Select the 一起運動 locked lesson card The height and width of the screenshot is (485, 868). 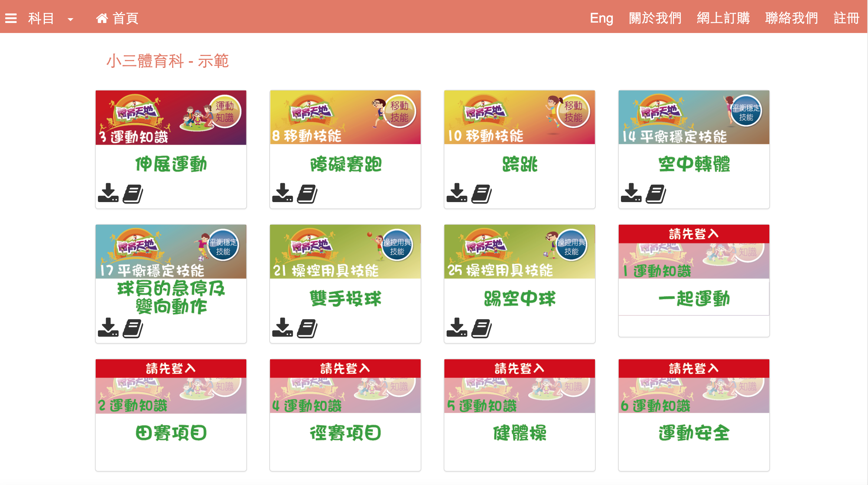click(694, 281)
